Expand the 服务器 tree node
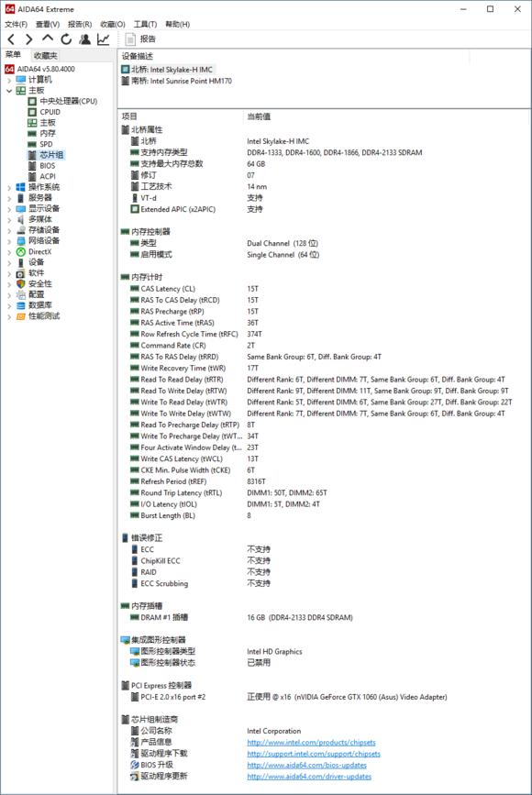Image resolution: width=532 pixels, height=795 pixels. click(x=9, y=198)
